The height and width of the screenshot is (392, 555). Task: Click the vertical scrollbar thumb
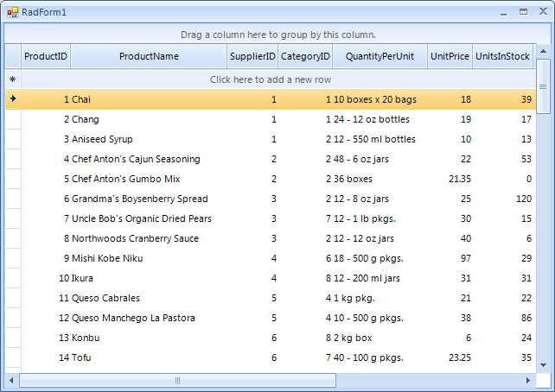click(x=543, y=86)
